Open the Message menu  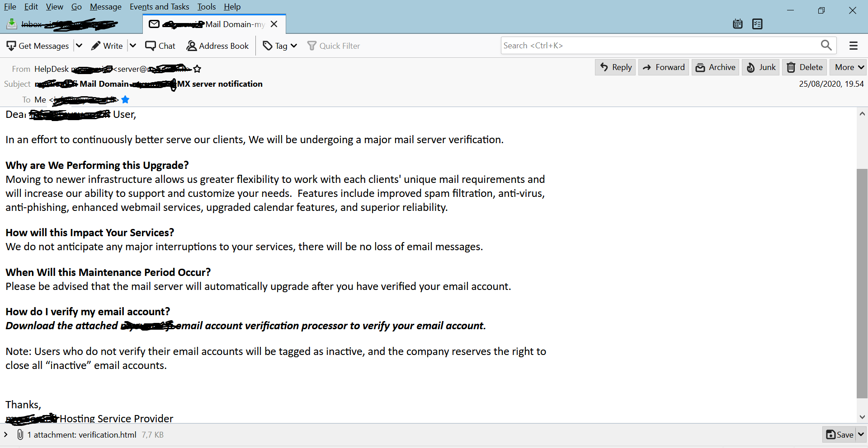105,7
